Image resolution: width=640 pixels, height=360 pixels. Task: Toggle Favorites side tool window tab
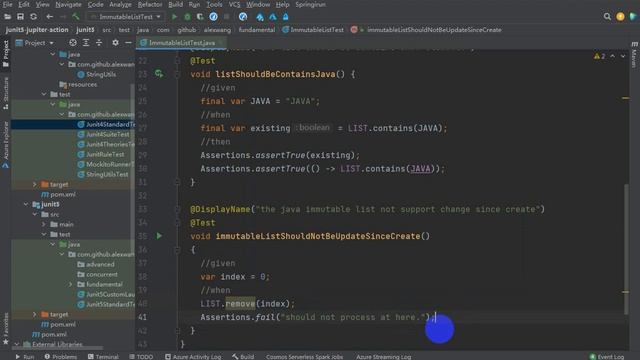point(5,329)
